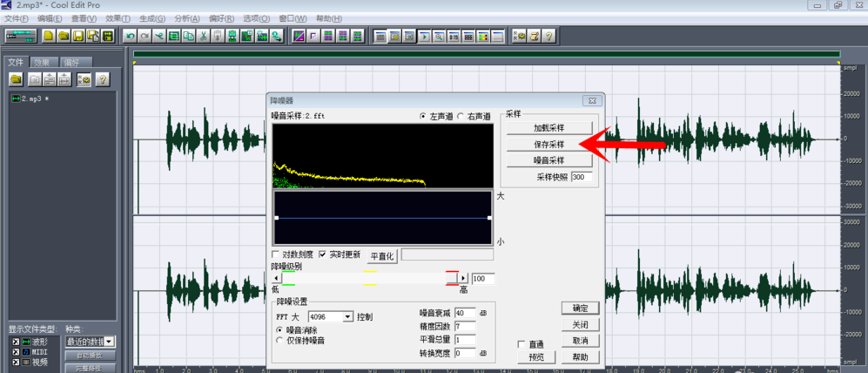Click the Cut scissors toolbar icon
The height and width of the screenshot is (373, 868).
[203, 36]
